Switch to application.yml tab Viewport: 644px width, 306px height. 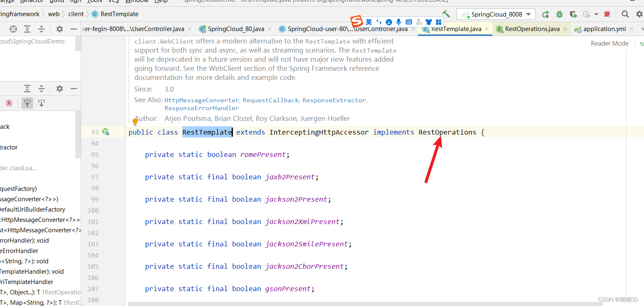click(x=605, y=29)
